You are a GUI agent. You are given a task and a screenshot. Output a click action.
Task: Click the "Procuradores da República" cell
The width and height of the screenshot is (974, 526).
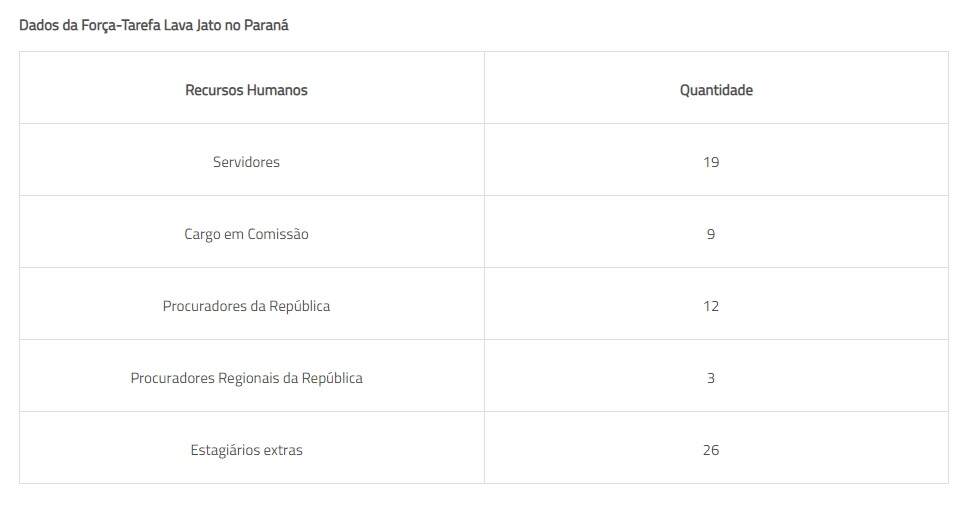pyautogui.click(x=246, y=306)
